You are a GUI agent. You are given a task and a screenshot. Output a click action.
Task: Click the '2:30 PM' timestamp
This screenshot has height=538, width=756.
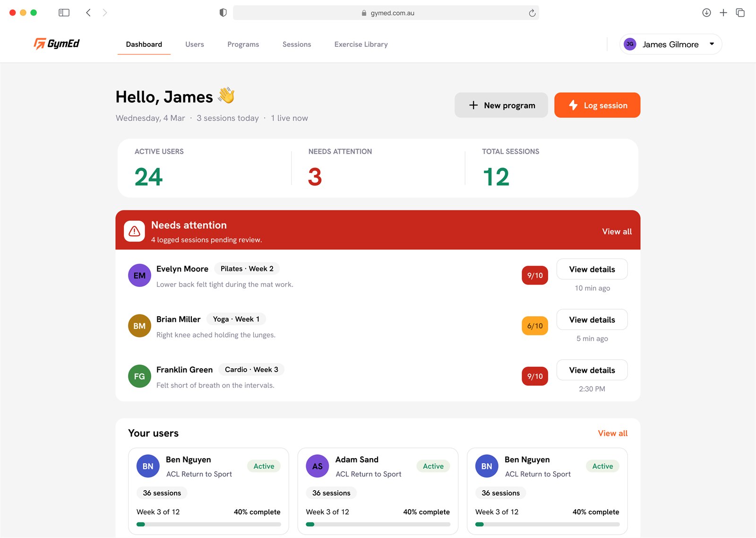(x=592, y=389)
